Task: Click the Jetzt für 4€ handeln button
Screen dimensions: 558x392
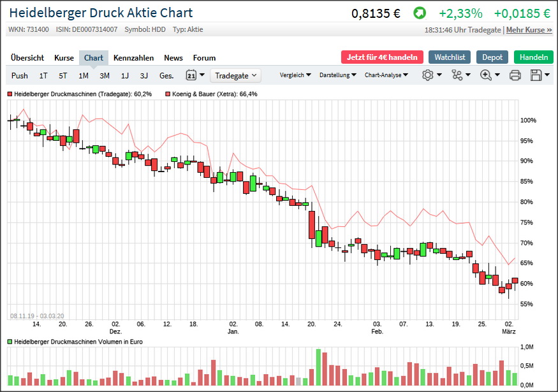Action: pyautogui.click(x=382, y=57)
